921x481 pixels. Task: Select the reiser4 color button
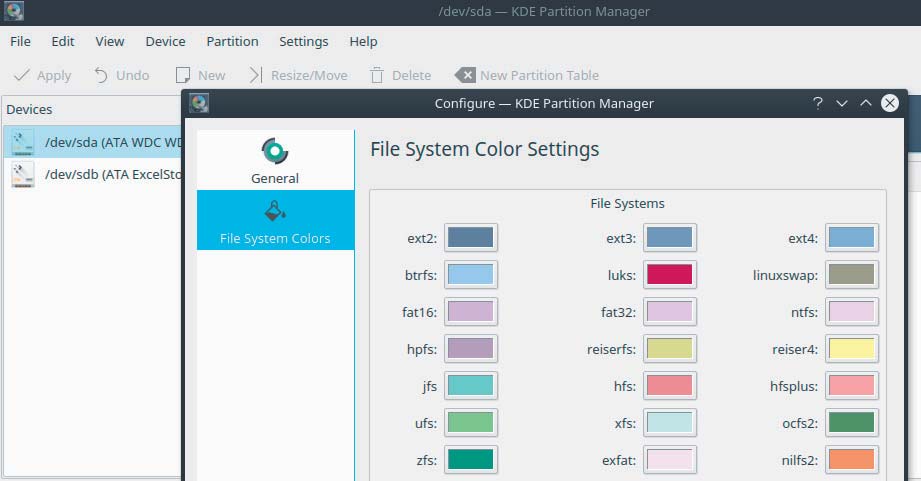852,348
